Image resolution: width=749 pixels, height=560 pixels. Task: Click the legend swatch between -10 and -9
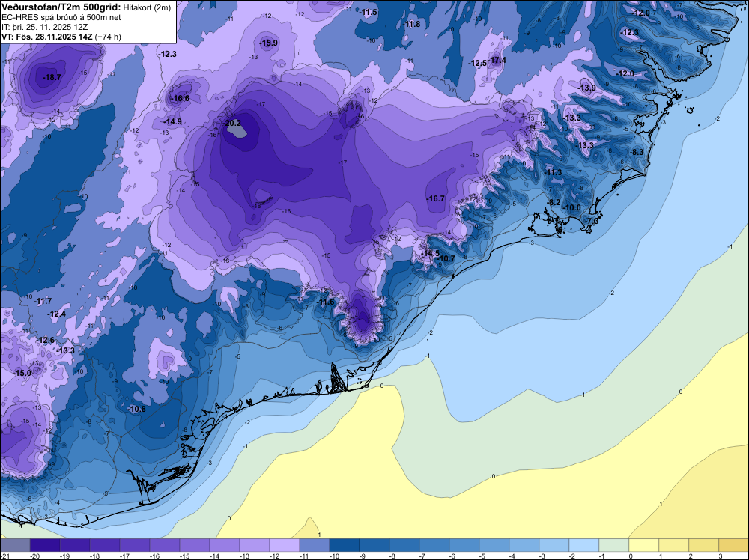345,545
